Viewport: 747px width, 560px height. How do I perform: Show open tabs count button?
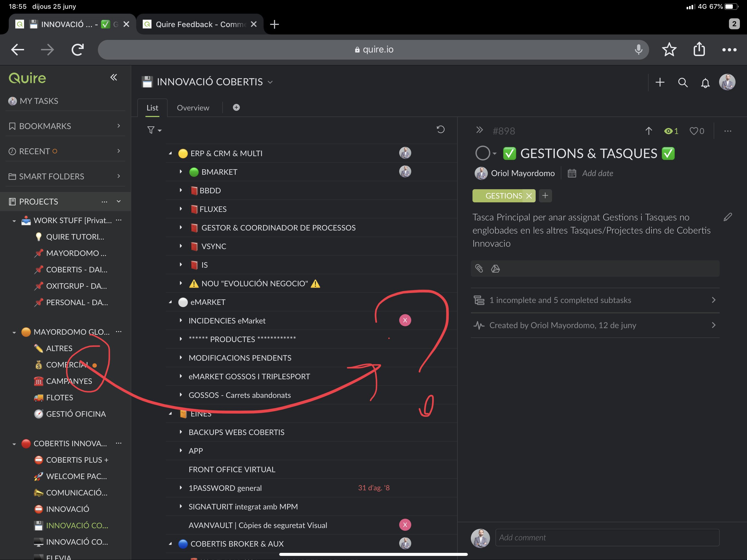pyautogui.click(x=734, y=24)
